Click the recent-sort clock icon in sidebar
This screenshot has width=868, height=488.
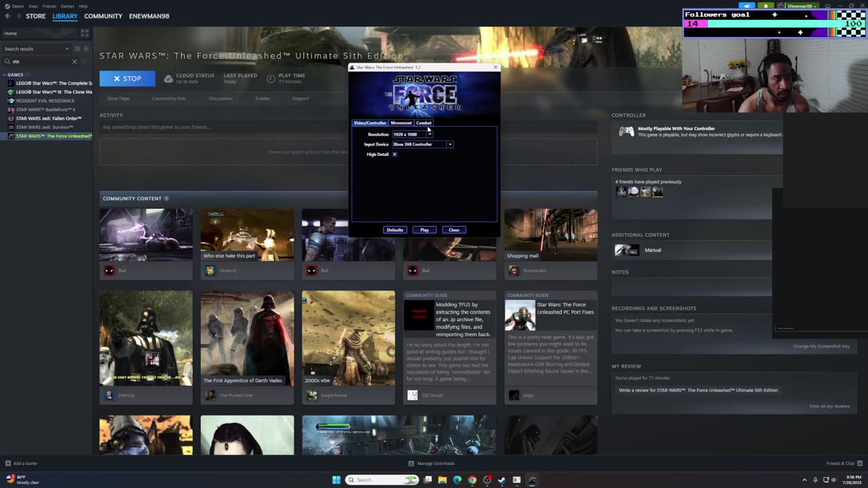click(77, 49)
